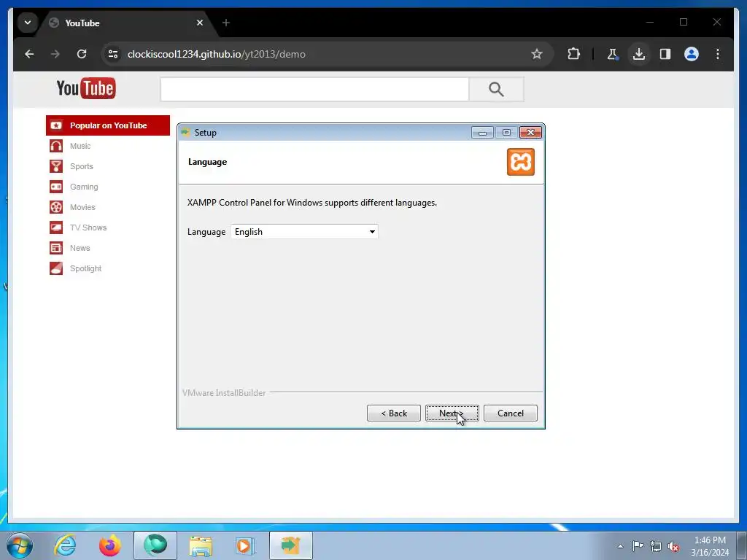Reload the current Chrome page
Image resolution: width=747 pixels, height=560 pixels.
coord(82,54)
